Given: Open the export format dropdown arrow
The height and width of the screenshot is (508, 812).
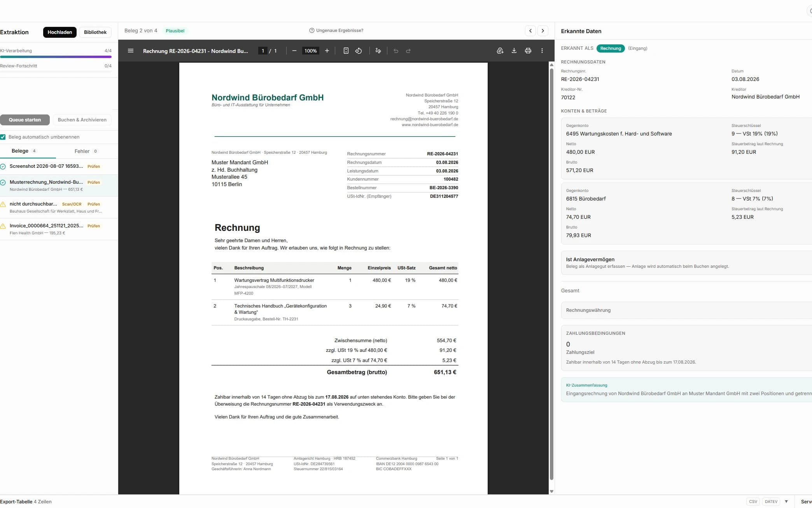Looking at the screenshot, I should click(x=786, y=501).
